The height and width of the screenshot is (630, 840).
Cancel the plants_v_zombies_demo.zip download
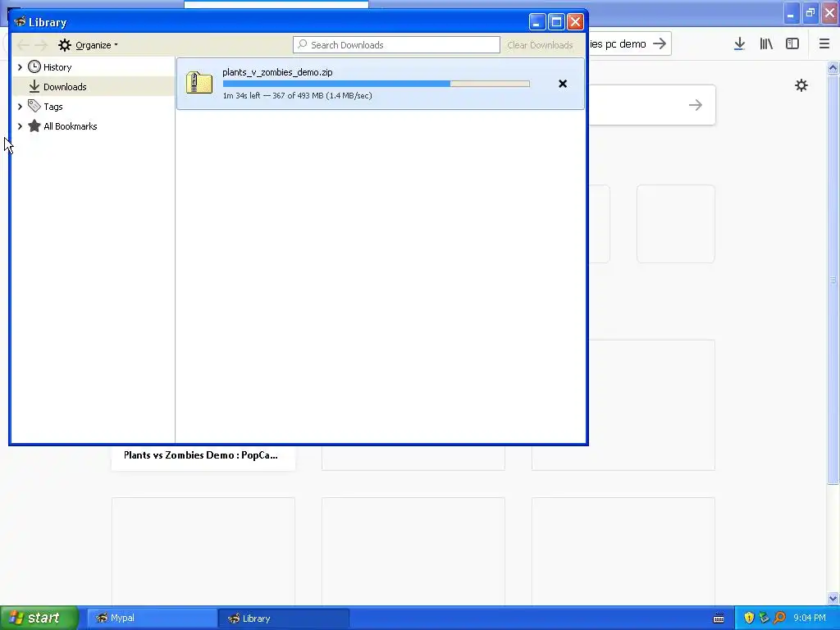[563, 84]
